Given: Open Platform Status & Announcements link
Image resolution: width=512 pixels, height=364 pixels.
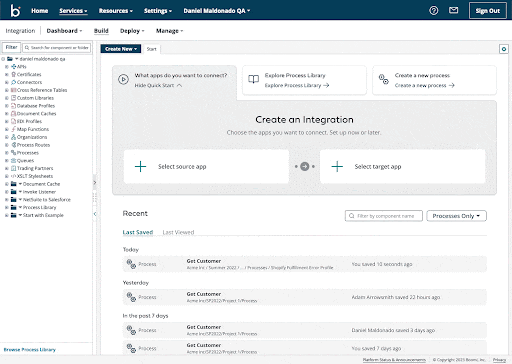Looking at the screenshot, I should click(x=394, y=360).
